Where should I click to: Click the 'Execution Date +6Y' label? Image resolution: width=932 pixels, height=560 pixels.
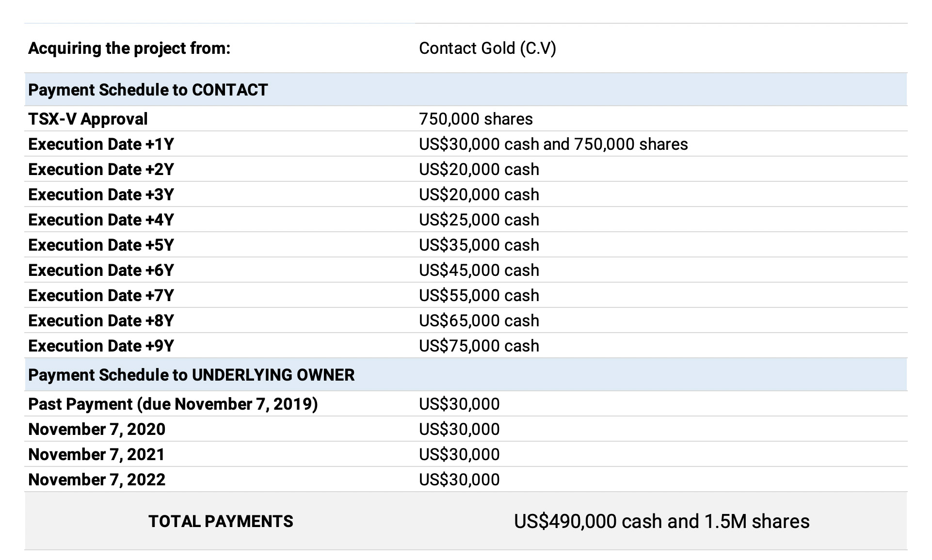tap(101, 271)
